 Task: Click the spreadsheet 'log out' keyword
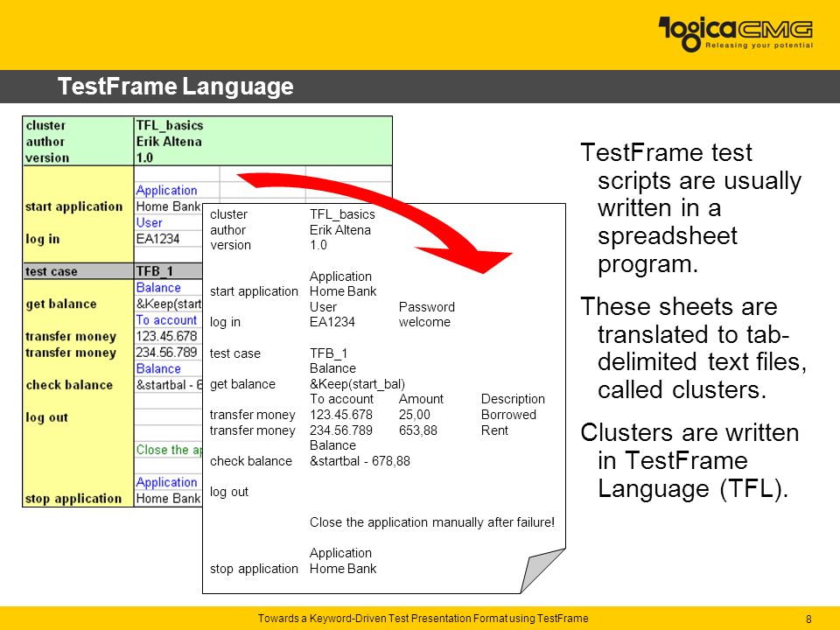pos(46,417)
